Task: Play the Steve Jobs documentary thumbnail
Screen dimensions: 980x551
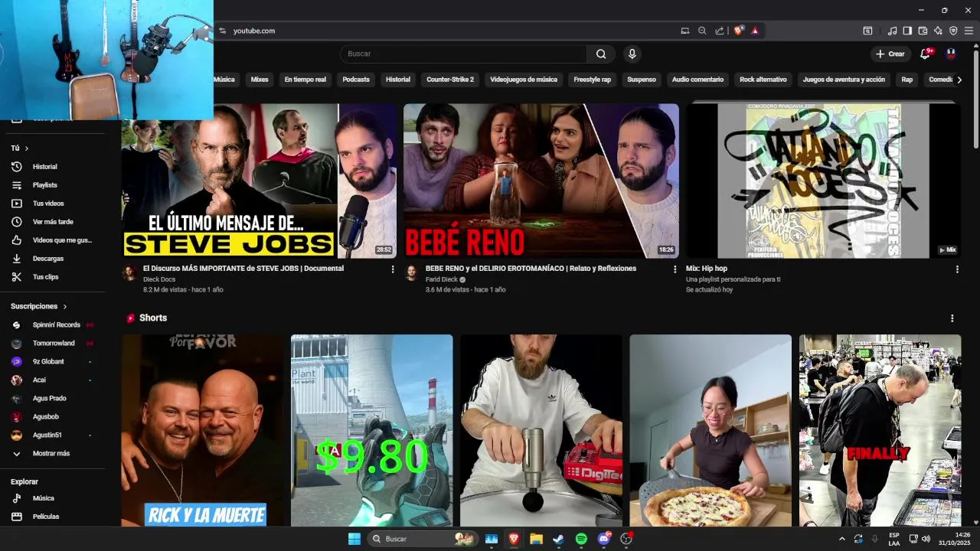Action: tap(259, 181)
